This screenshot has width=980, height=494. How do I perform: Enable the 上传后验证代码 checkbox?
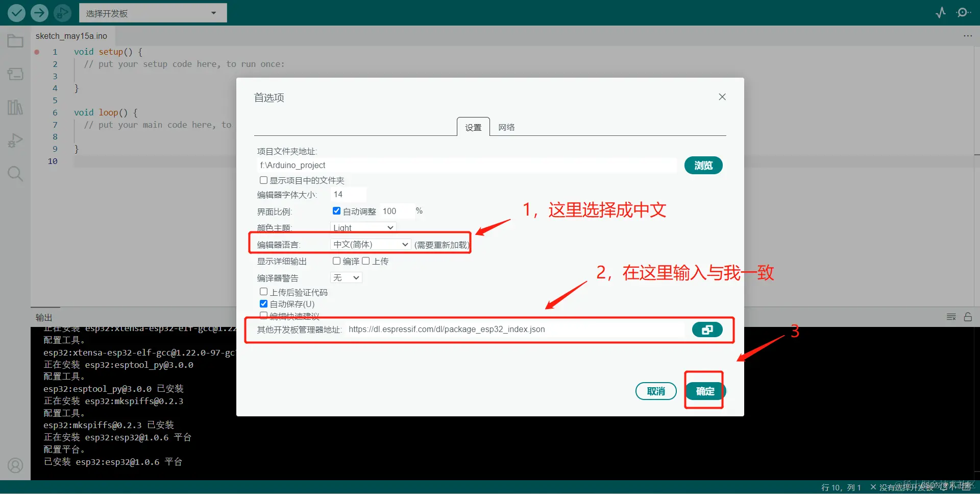pyautogui.click(x=263, y=291)
